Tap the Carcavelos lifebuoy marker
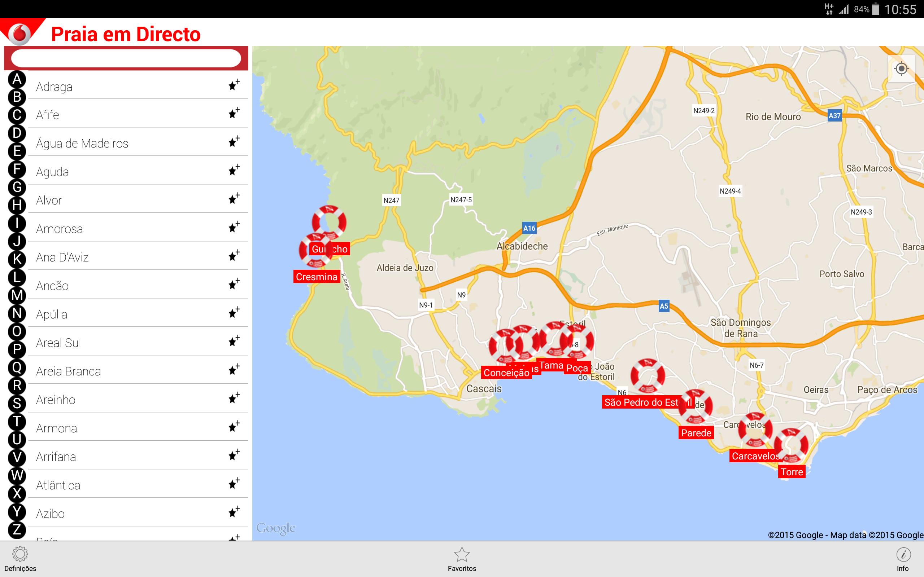 [x=755, y=430]
